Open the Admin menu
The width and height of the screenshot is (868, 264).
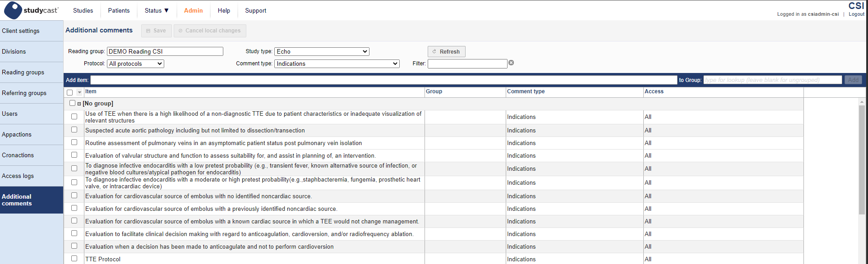tap(194, 10)
